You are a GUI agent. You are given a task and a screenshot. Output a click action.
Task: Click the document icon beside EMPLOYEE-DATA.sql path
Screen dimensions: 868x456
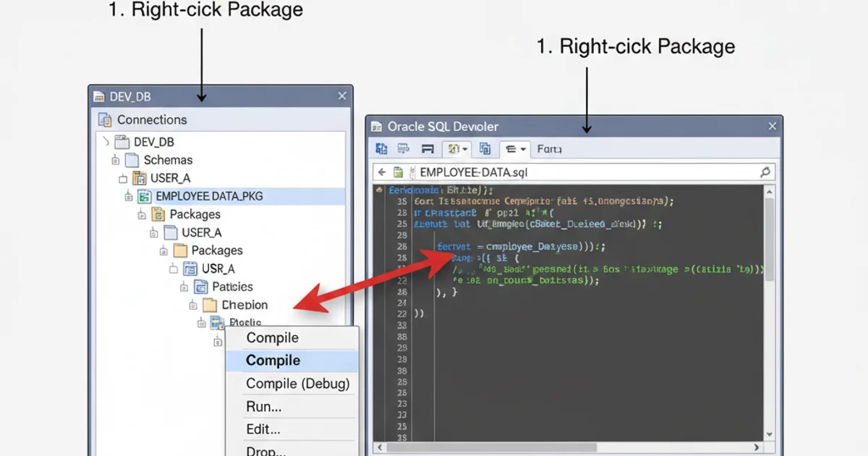(x=399, y=172)
